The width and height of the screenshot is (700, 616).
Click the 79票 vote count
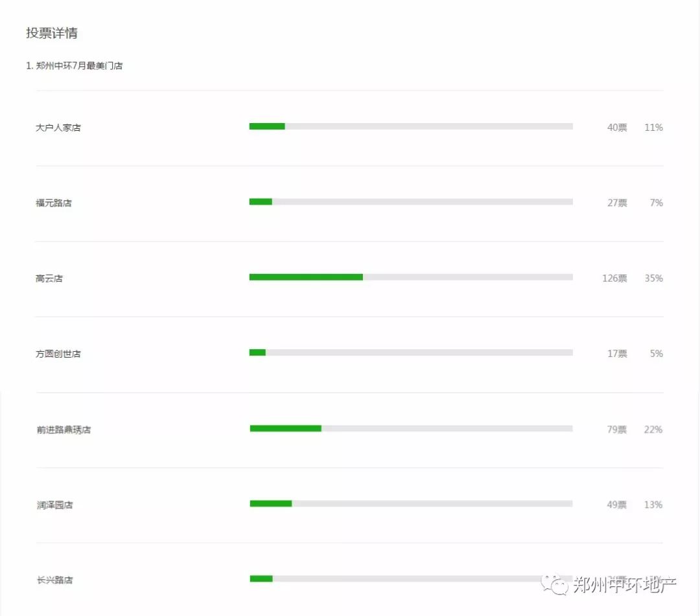[x=616, y=429]
